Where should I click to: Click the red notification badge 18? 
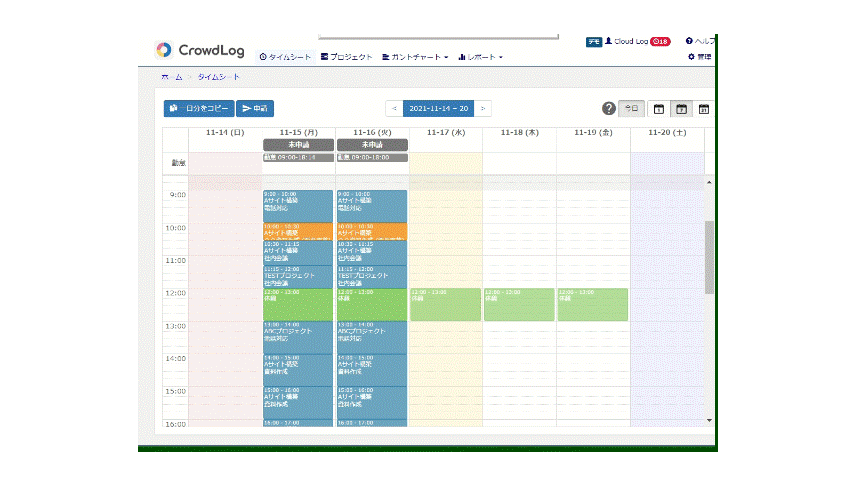[x=660, y=41]
